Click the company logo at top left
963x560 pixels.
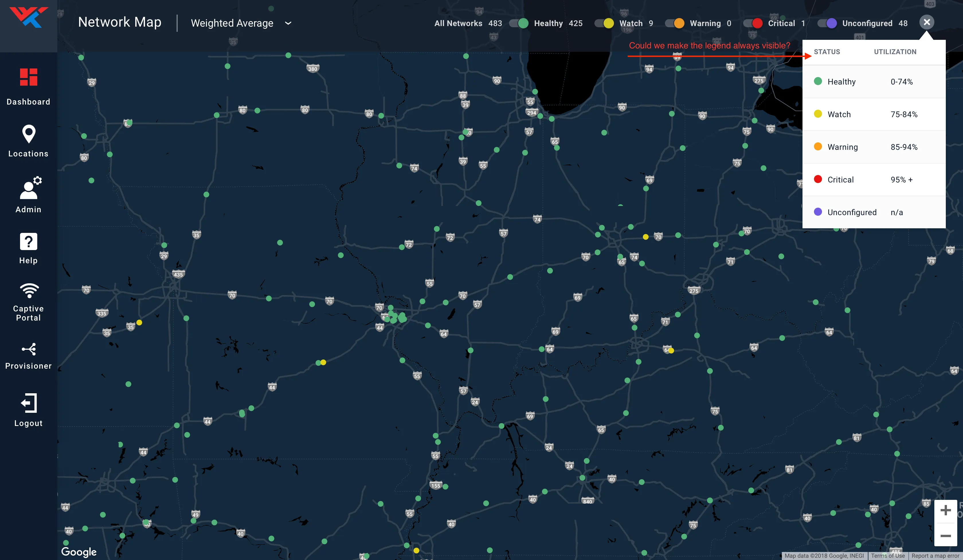pyautogui.click(x=29, y=17)
